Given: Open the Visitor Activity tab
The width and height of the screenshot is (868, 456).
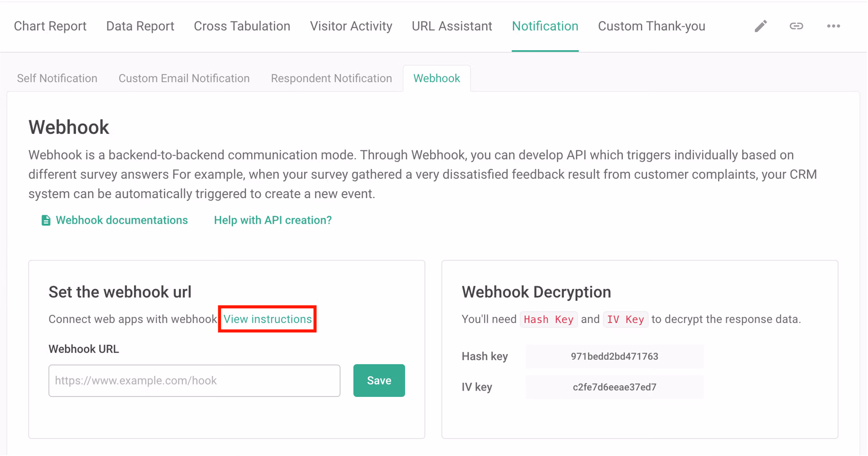Looking at the screenshot, I should [x=351, y=26].
